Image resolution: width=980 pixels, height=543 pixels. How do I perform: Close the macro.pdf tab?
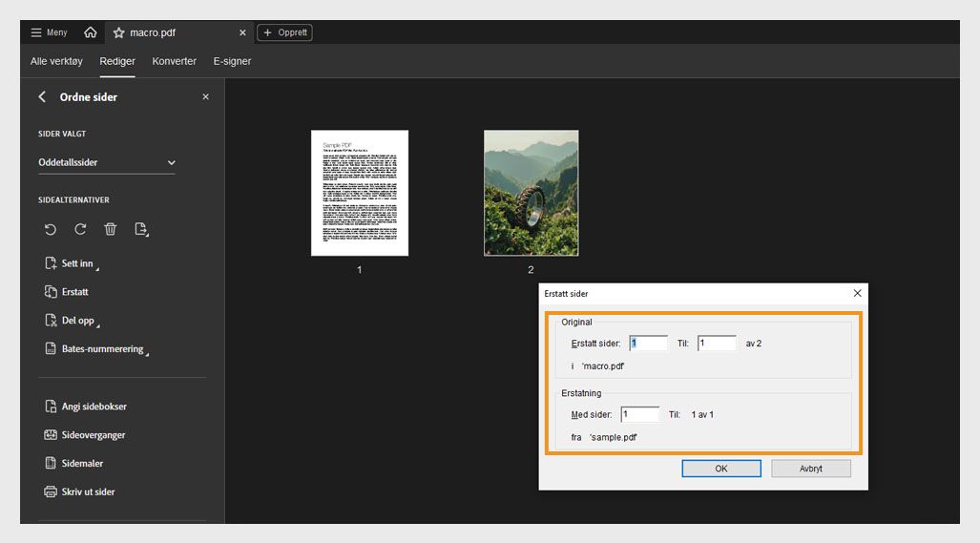(242, 32)
